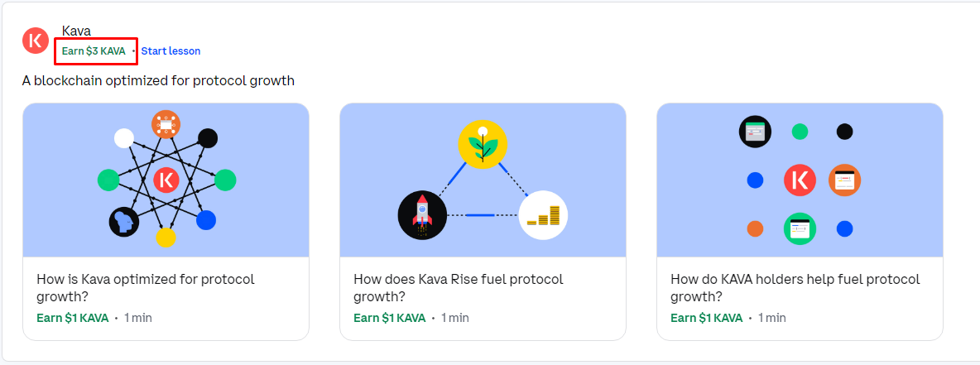980x365 pixels.
Task: Click the orange chip icon atop the network
Action: coord(166,124)
